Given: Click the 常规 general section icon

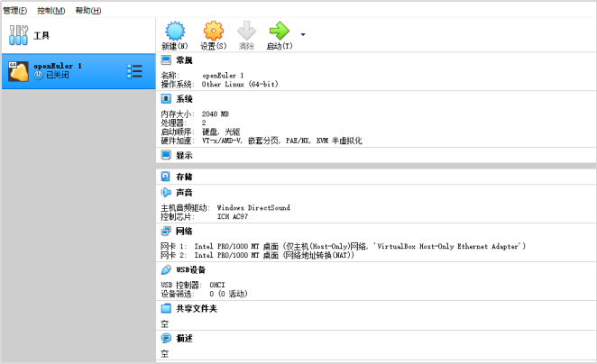Looking at the screenshot, I should [166, 60].
